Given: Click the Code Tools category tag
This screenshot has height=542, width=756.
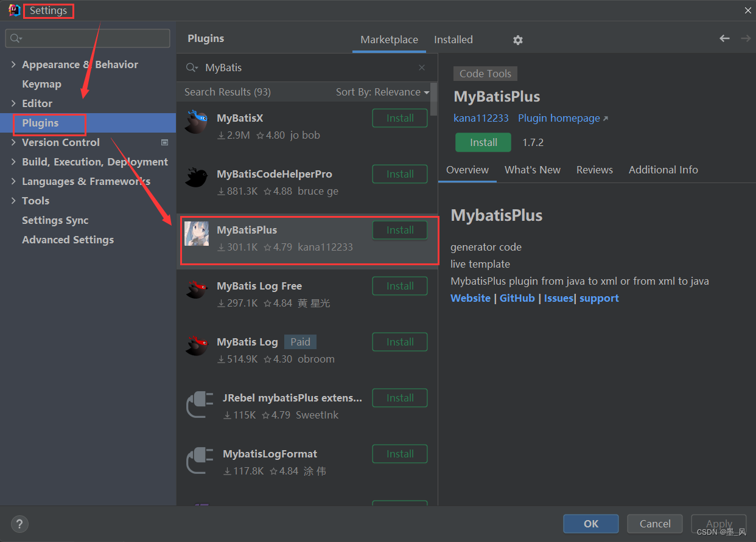Looking at the screenshot, I should tap(485, 74).
